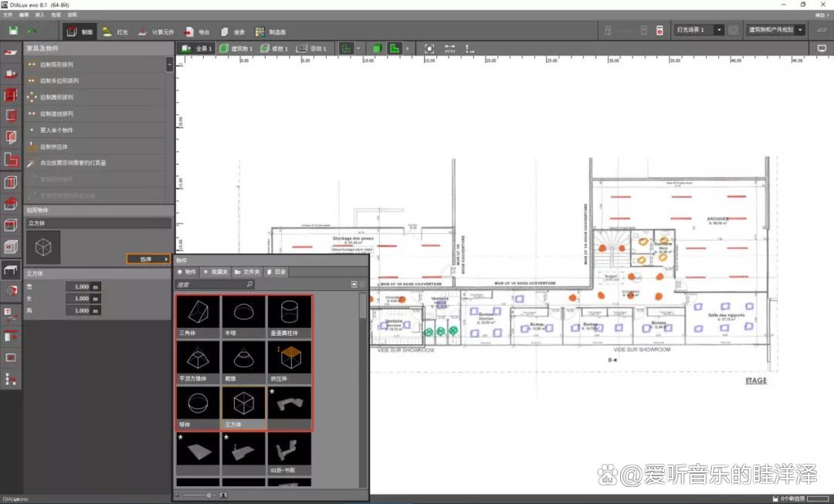This screenshot has height=504, width=834.
Task: Select the 文件夹 folder tab
Action: 247,272
